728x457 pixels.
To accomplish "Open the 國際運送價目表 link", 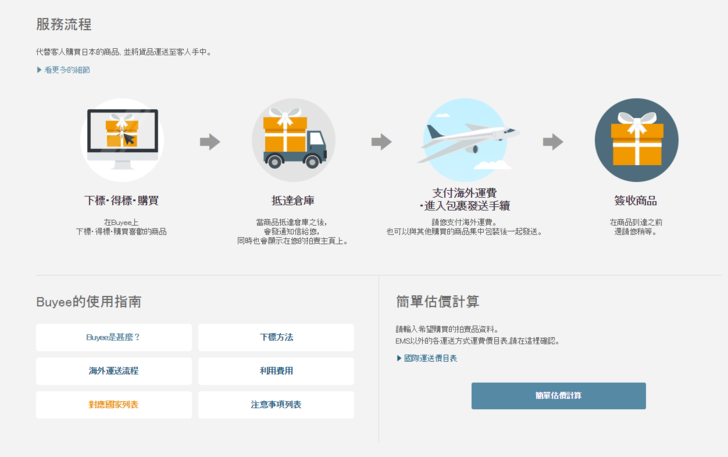I will tap(430, 359).
